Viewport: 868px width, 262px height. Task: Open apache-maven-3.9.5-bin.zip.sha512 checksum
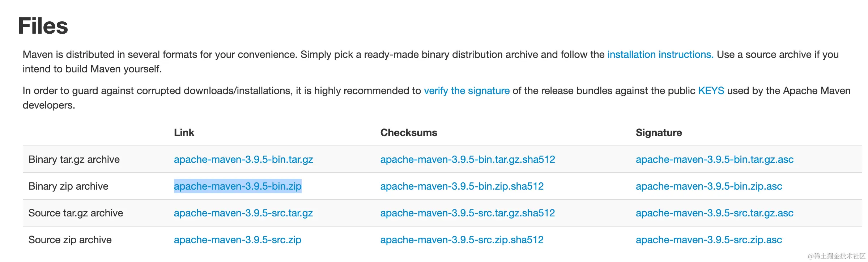(462, 186)
